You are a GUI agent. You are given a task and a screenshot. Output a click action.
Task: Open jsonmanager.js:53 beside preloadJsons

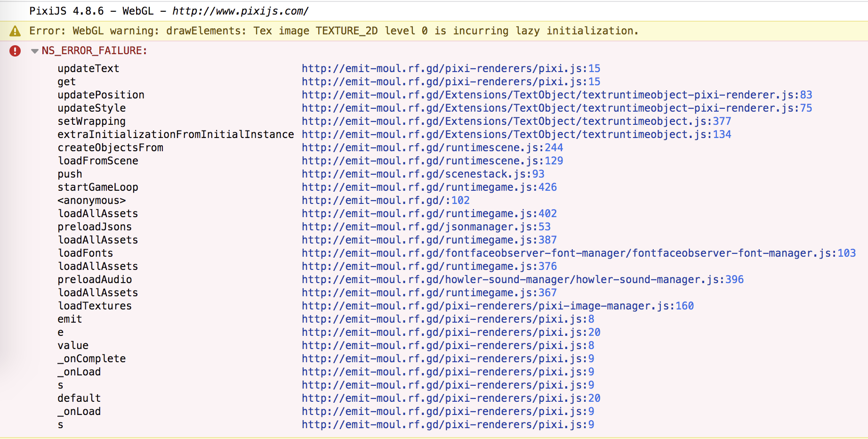pyautogui.click(x=426, y=227)
